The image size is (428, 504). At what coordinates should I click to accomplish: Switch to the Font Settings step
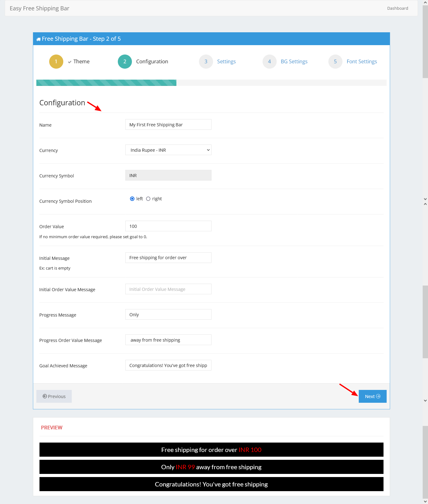[362, 62]
